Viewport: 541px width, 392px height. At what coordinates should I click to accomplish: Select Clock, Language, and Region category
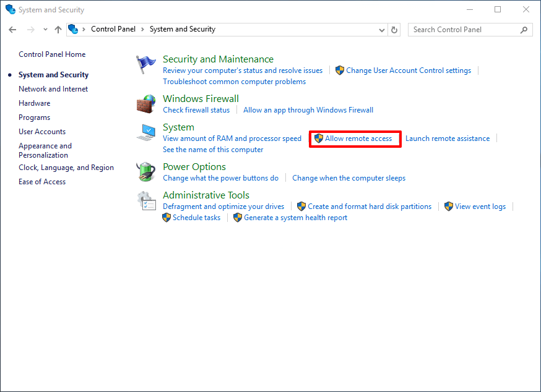click(x=66, y=167)
